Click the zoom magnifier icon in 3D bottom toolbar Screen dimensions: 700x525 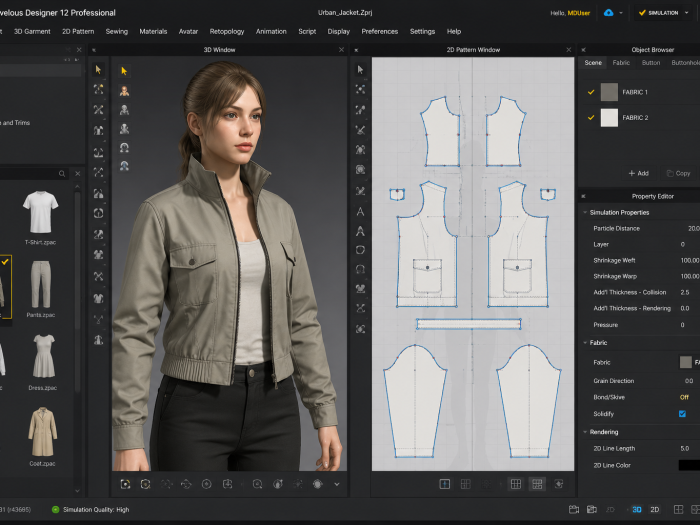(x=257, y=484)
